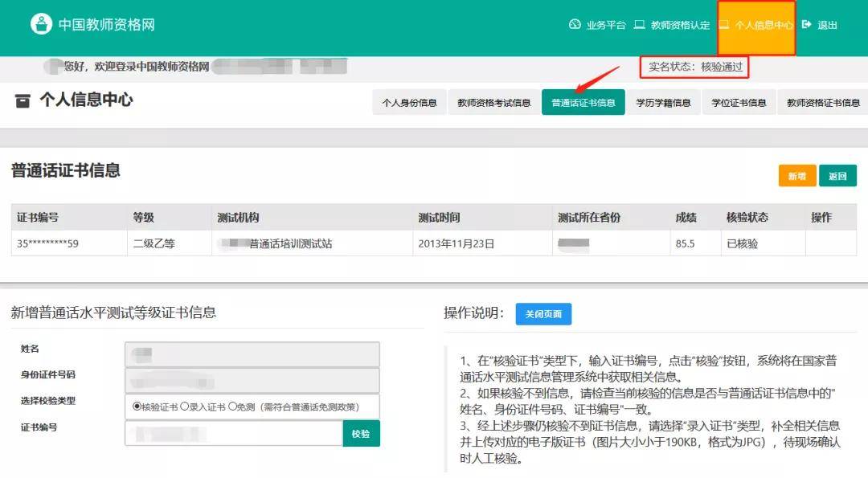The image size is (868, 478).
Task: Open the 学位证书信息 tab
Action: 739,103
